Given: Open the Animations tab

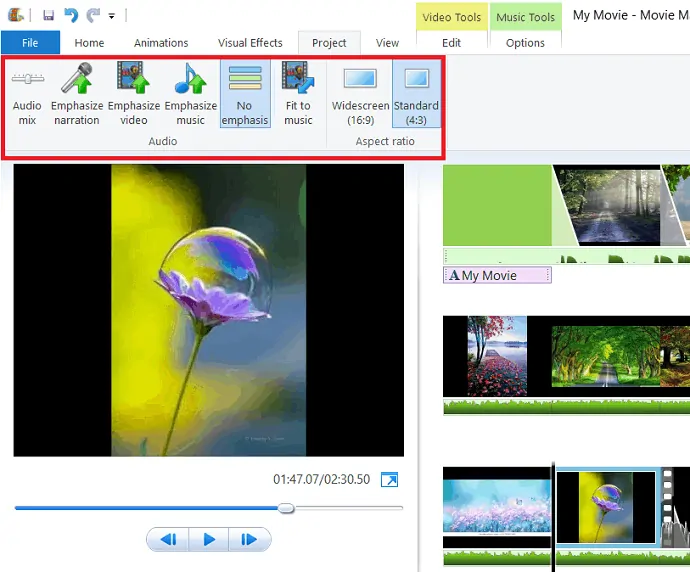Looking at the screenshot, I should 161,43.
